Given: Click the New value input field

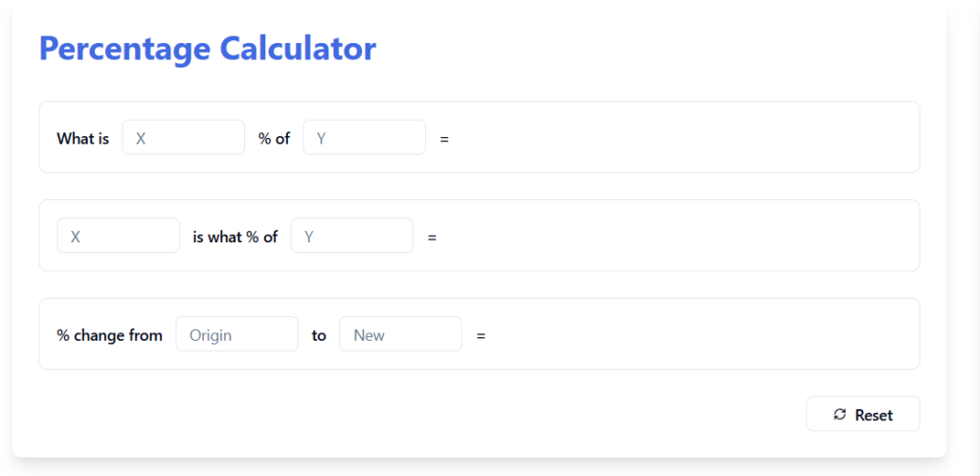Looking at the screenshot, I should click(x=401, y=333).
